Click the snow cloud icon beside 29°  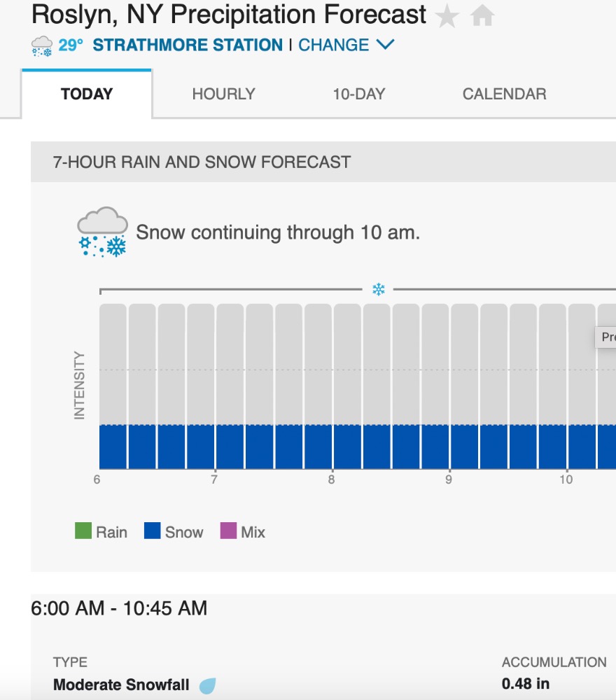pos(42,46)
